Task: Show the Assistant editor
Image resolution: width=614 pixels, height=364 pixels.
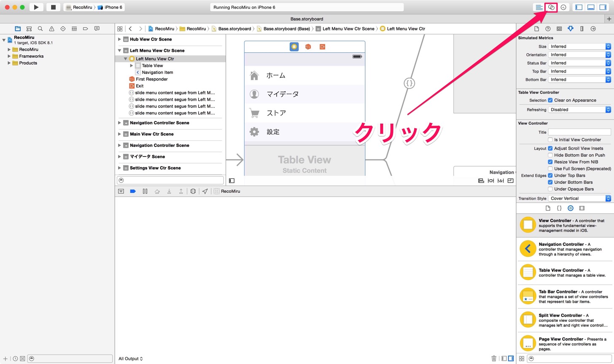Action: (551, 7)
